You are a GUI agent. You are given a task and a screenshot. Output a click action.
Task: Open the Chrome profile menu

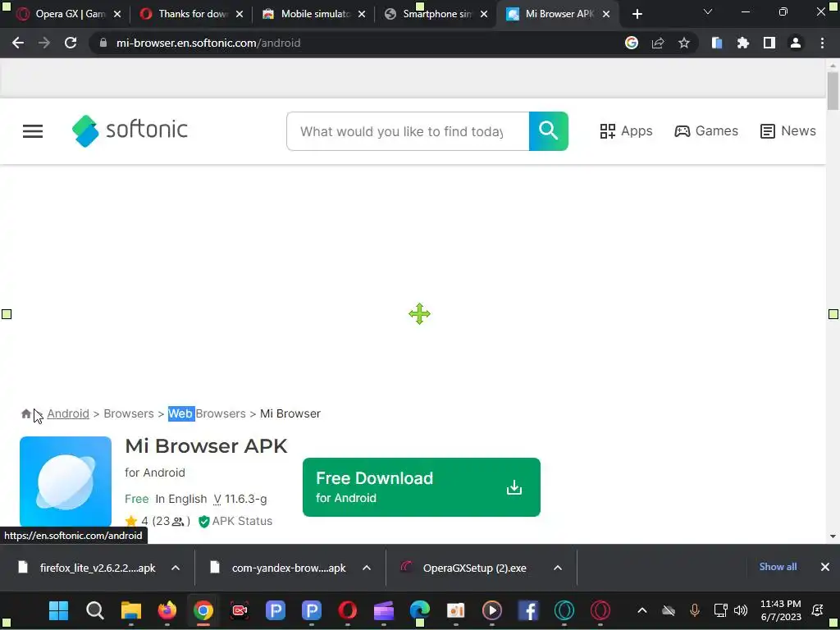(796, 43)
